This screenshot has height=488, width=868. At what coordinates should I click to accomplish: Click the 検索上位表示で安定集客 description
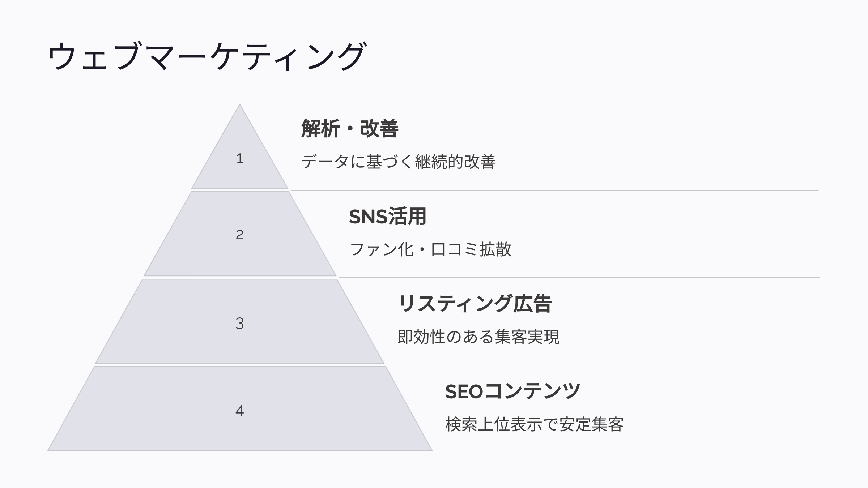pyautogui.click(x=534, y=424)
